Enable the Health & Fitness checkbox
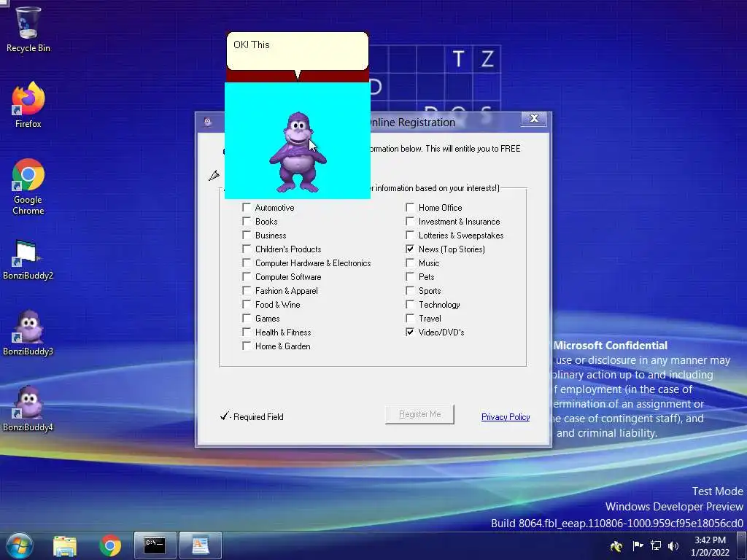This screenshot has height=560, width=747. (247, 332)
